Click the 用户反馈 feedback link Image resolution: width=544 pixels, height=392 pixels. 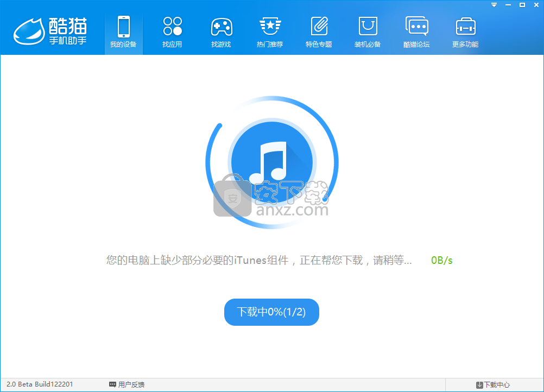coord(126,384)
